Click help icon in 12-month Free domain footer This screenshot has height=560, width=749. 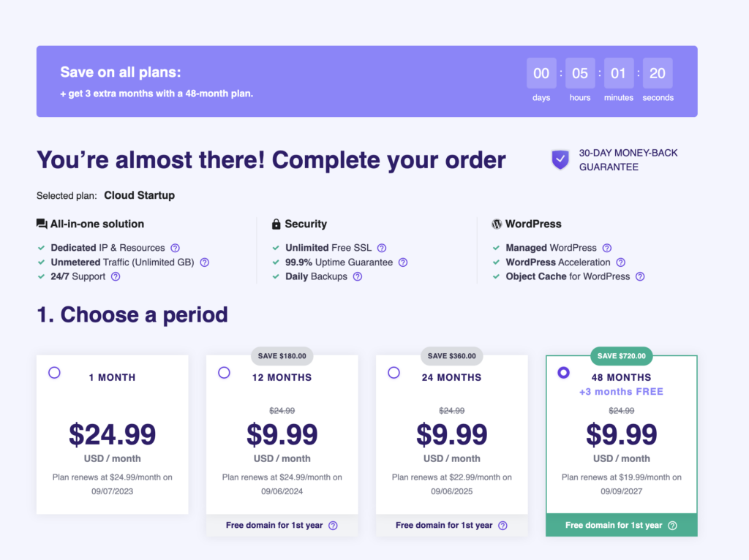point(333,526)
